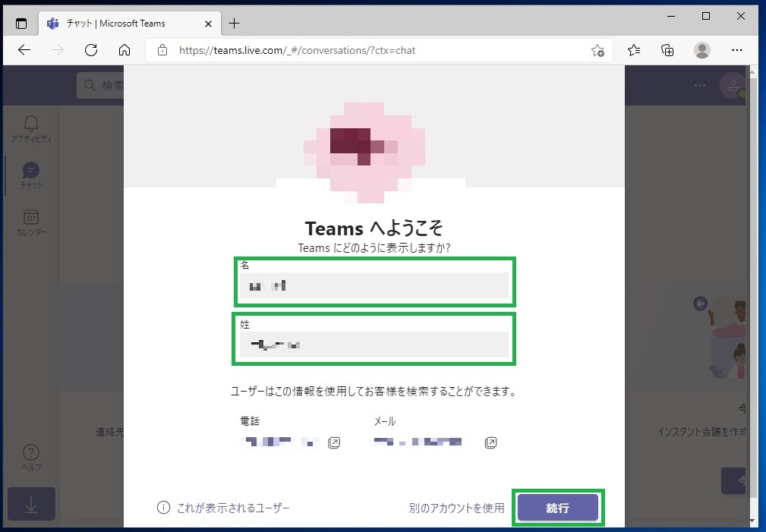Open チャット in Teams sidebar
The height and width of the screenshot is (532, 766).
(x=31, y=176)
